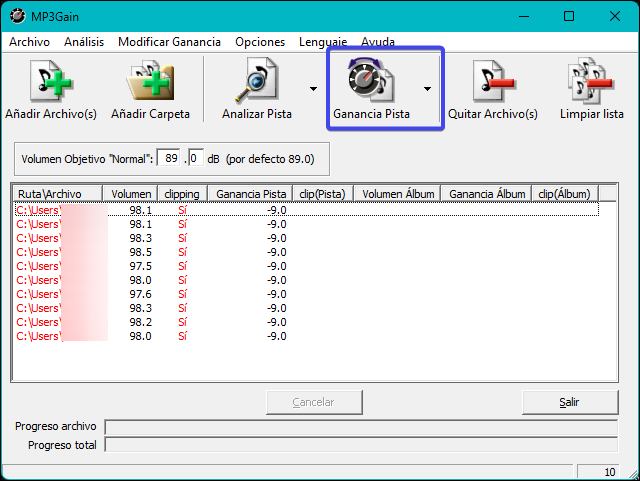Image resolution: width=640 pixels, height=481 pixels.
Task: Click the Volumen Álbum column header
Action: pos(397,194)
